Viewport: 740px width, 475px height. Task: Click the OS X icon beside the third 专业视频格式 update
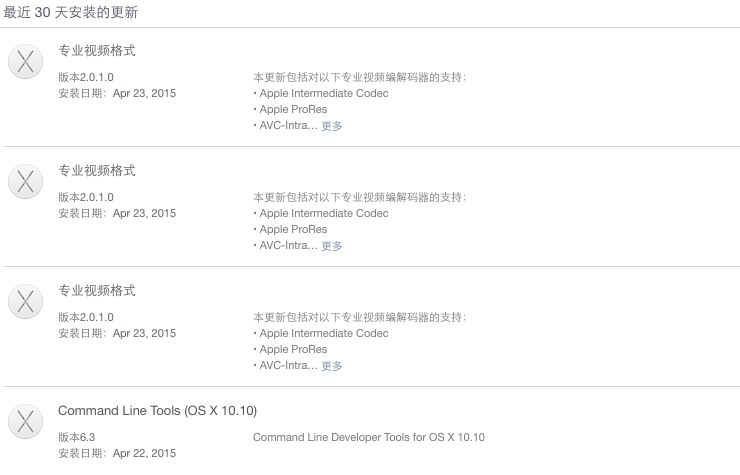coord(25,301)
